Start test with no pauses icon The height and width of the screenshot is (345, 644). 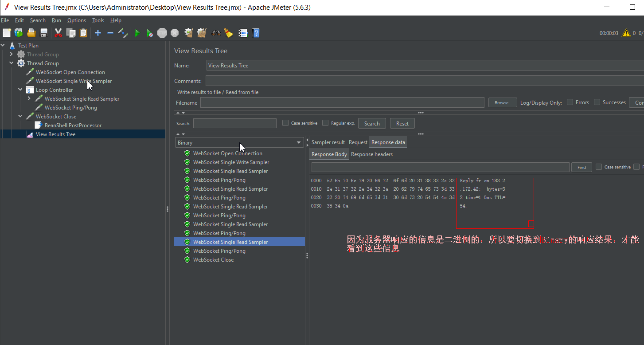click(x=150, y=33)
